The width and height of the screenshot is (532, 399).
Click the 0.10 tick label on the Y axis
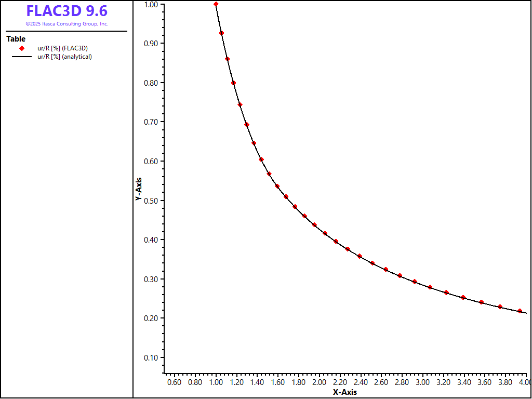[151, 357]
